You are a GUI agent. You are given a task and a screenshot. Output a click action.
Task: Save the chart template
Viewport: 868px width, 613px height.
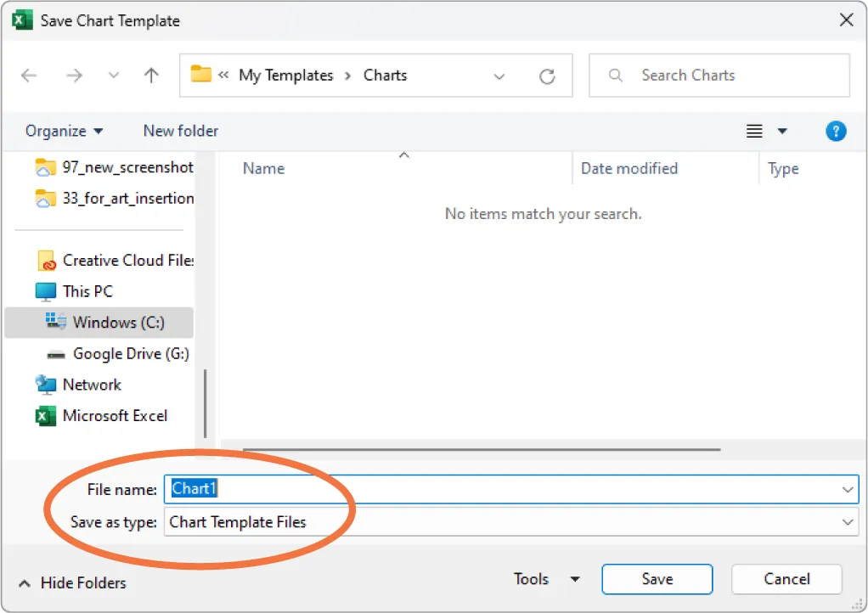point(657,579)
